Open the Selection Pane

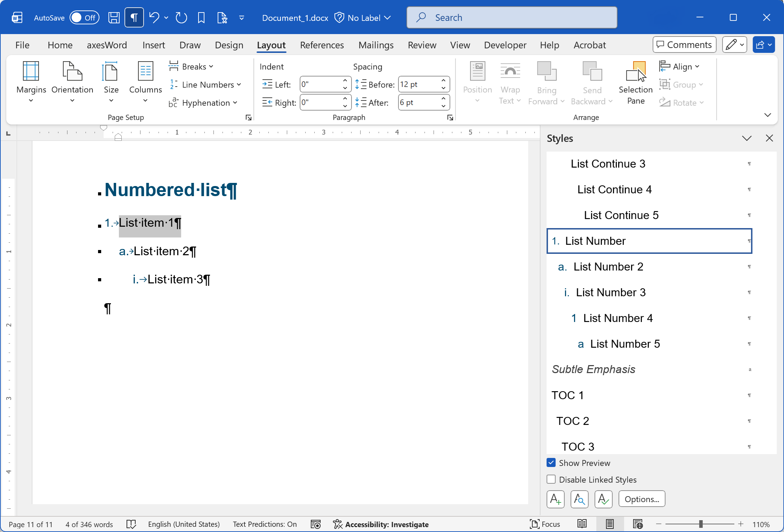[636, 83]
